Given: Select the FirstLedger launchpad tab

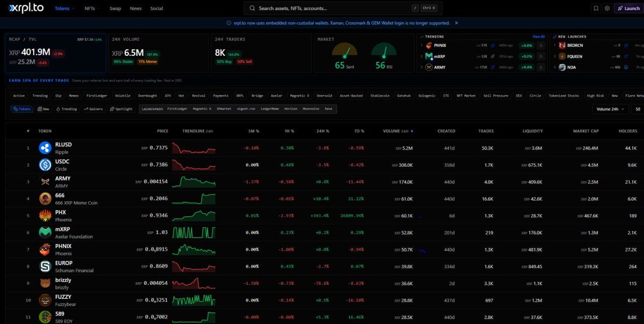Looking at the screenshot, I should (177, 109).
